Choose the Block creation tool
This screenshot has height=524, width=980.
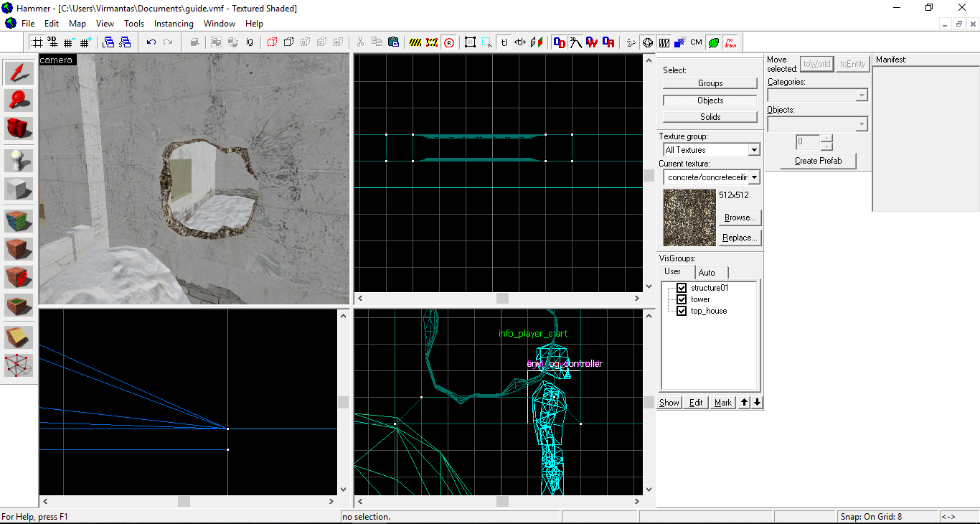tap(19, 189)
